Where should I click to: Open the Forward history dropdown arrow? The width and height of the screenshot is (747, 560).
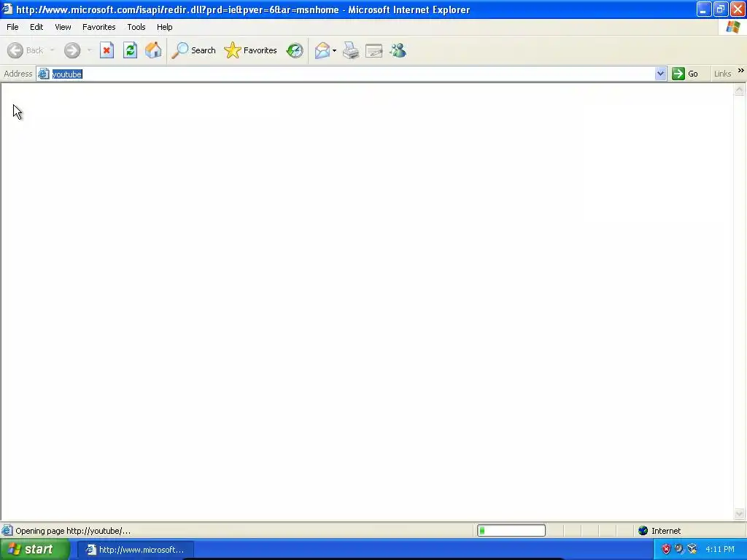pyautogui.click(x=90, y=50)
